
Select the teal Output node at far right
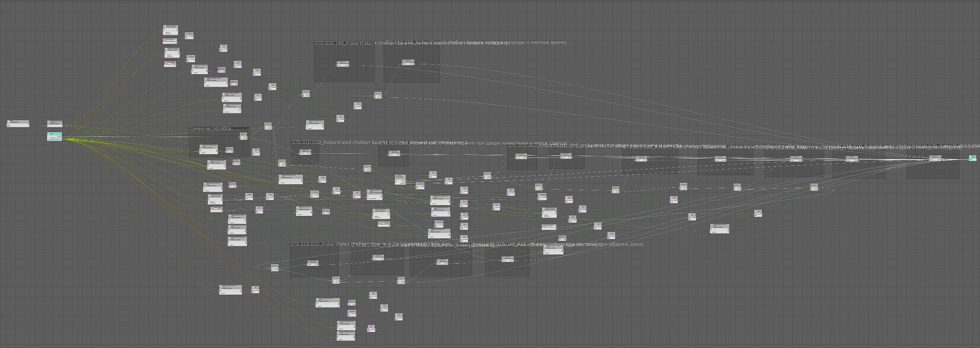click(x=972, y=158)
